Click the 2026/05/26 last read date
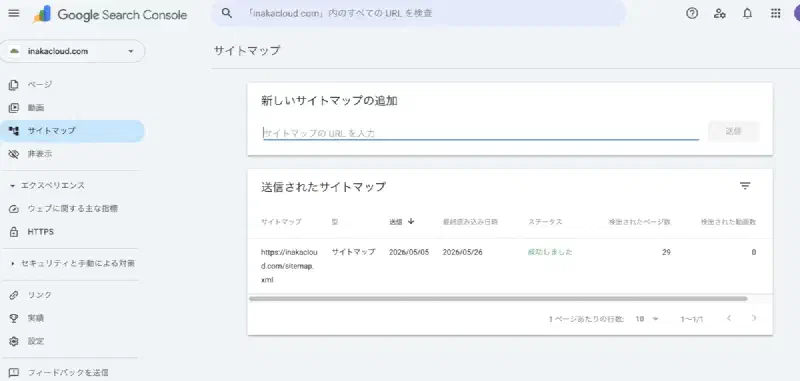 (x=463, y=252)
